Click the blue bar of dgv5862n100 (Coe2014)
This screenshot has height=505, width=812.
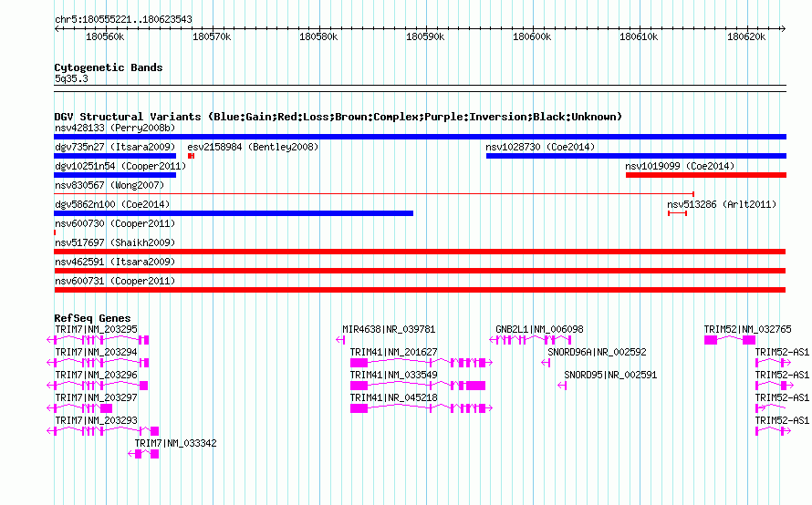[x=234, y=213]
